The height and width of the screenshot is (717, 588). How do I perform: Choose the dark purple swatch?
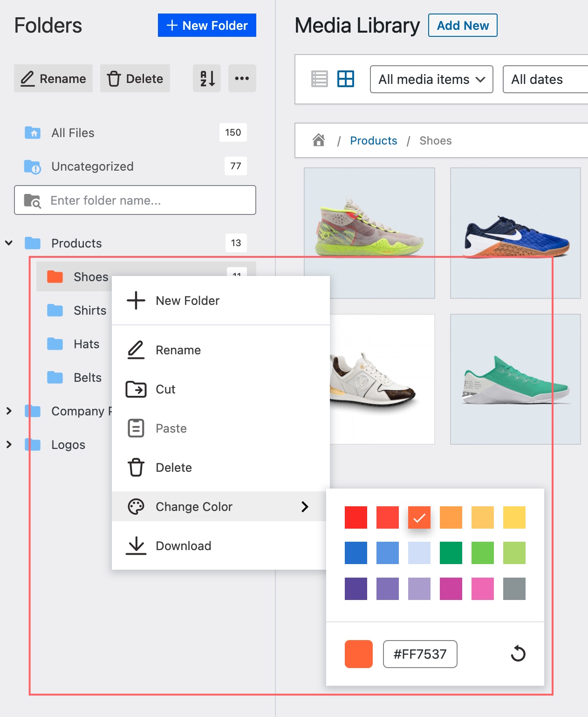[356, 589]
